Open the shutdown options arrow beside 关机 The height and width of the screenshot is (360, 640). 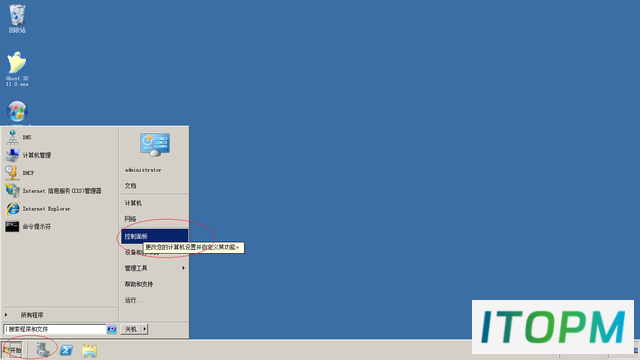[144, 329]
